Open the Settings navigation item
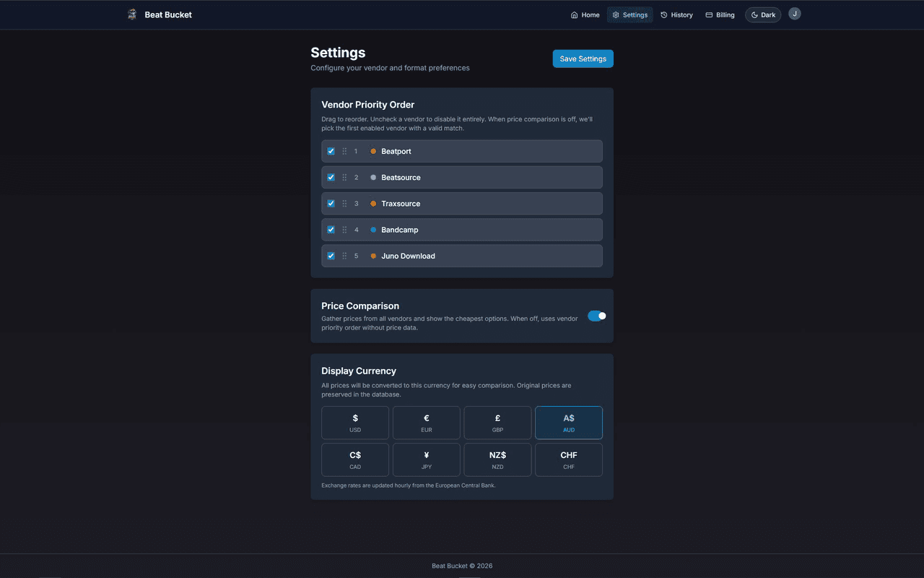This screenshot has height=578, width=924. [629, 14]
